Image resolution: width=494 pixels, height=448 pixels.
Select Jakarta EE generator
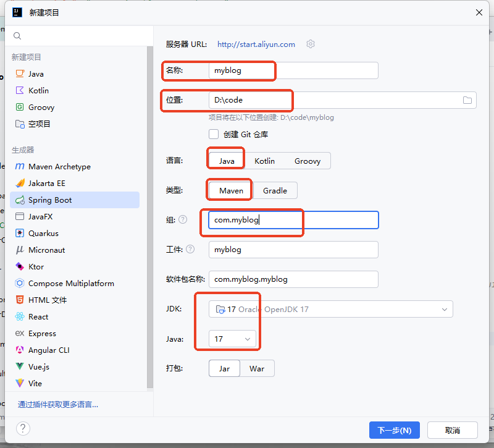tap(75, 183)
